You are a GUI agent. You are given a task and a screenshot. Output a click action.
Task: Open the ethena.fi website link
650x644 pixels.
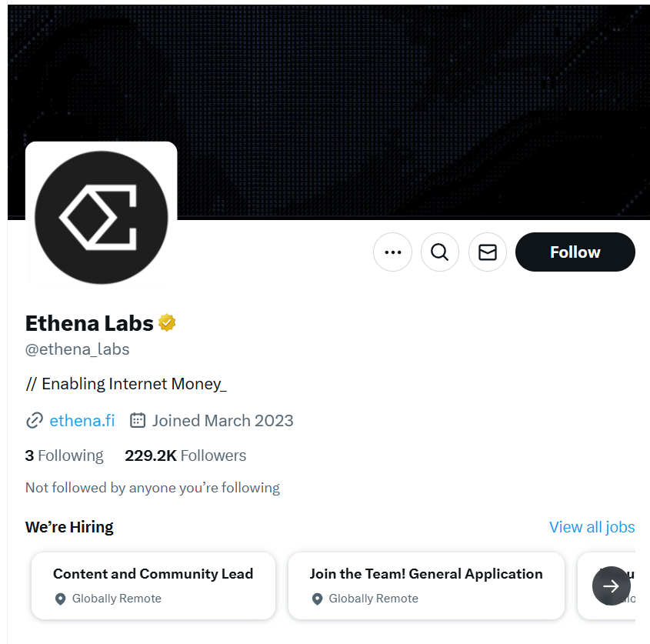[82, 420]
